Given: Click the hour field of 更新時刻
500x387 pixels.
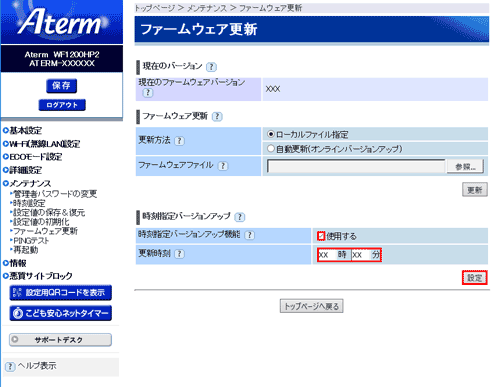Looking at the screenshot, I should [327, 255].
